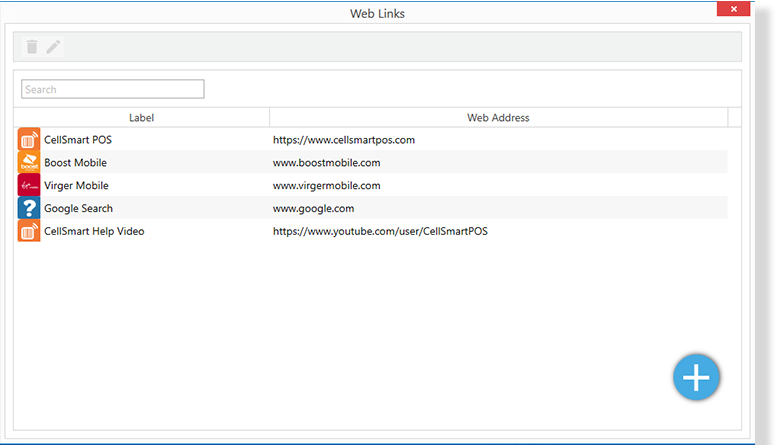The height and width of the screenshot is (445, 779).
Task: Click the youtube.com/user/CellSmartPOS address cell
Action: click(x=380, y=231)
